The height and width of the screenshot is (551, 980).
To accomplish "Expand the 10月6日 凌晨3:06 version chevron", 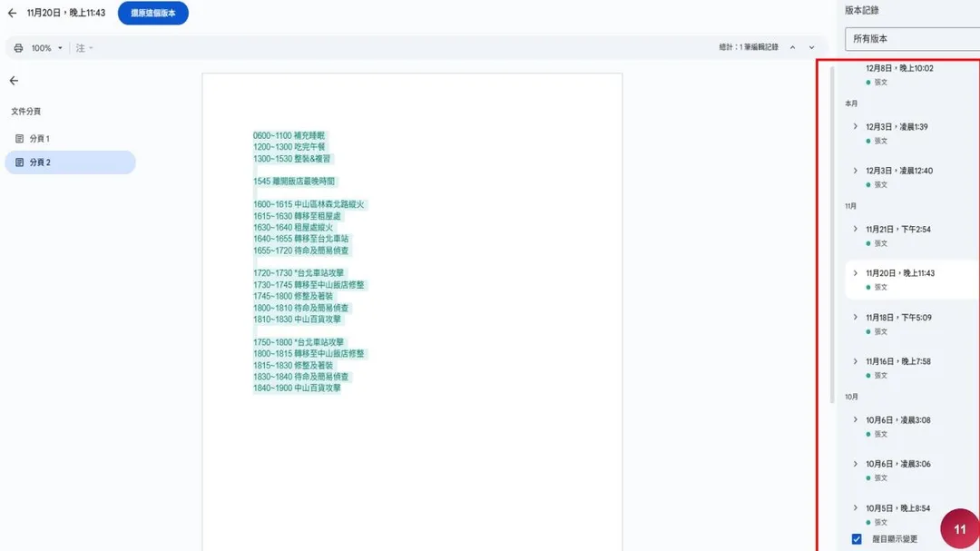I will (855, 464).
